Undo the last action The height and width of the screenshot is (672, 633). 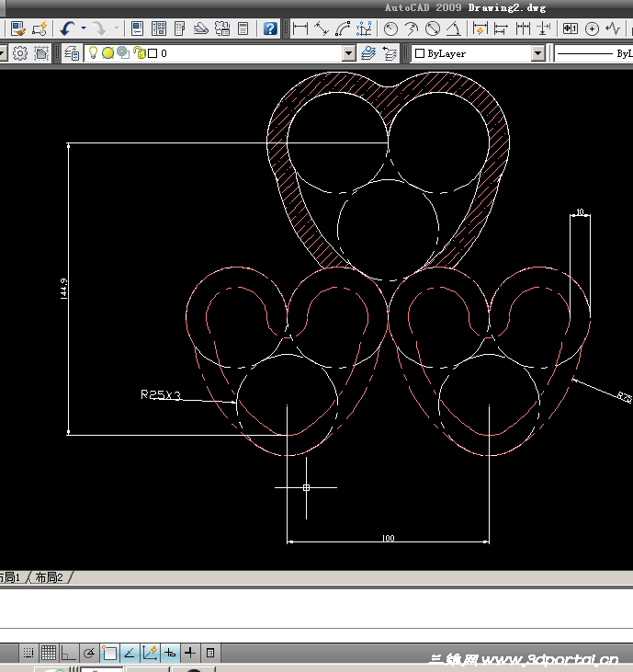[67, 28]
